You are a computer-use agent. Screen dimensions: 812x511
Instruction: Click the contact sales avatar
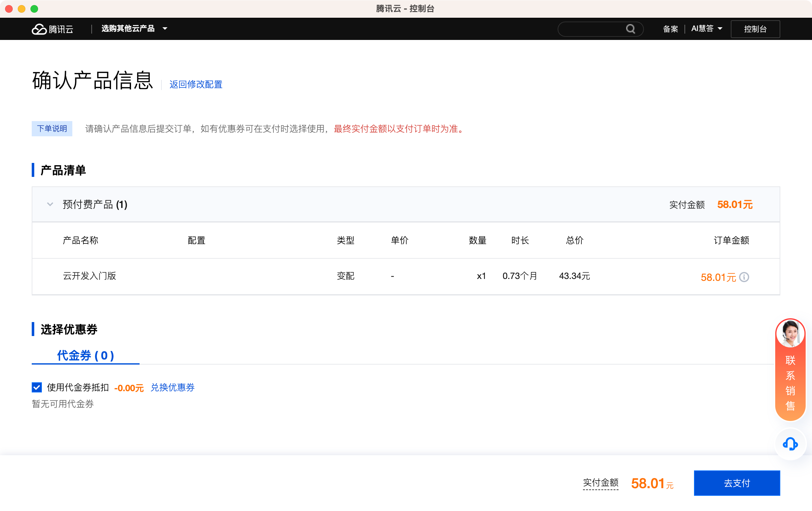(x=790, y=334)
